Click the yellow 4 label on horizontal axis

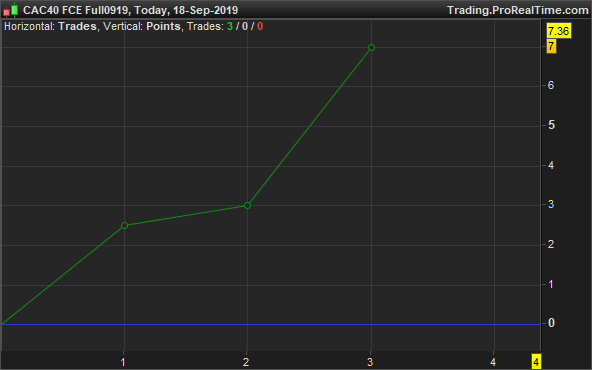536,362
